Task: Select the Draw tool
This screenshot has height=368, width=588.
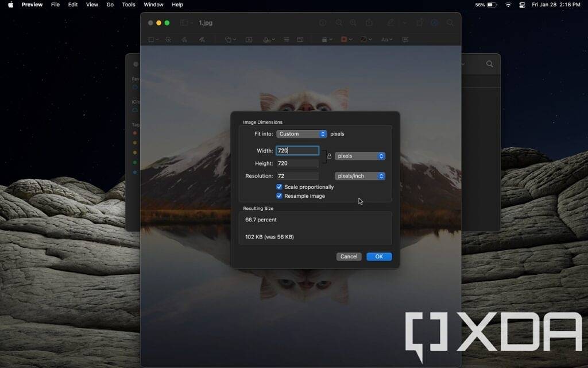Action: 200,40
